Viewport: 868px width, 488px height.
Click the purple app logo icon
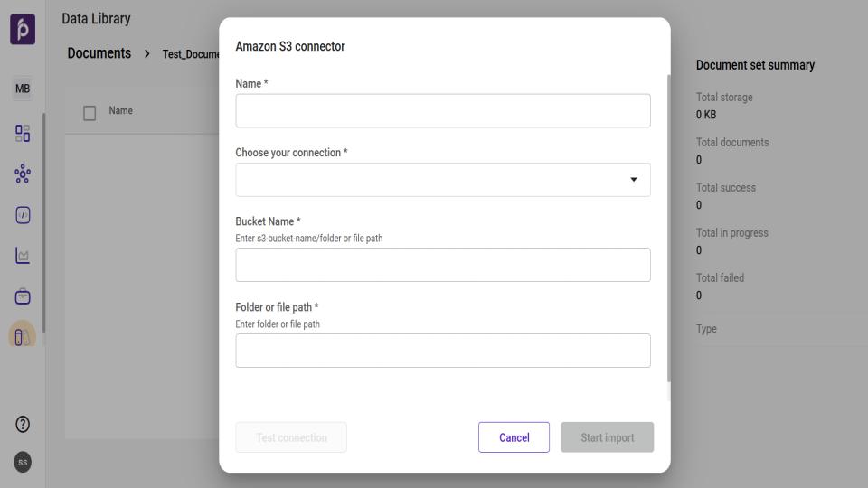(x=23, y=29)
